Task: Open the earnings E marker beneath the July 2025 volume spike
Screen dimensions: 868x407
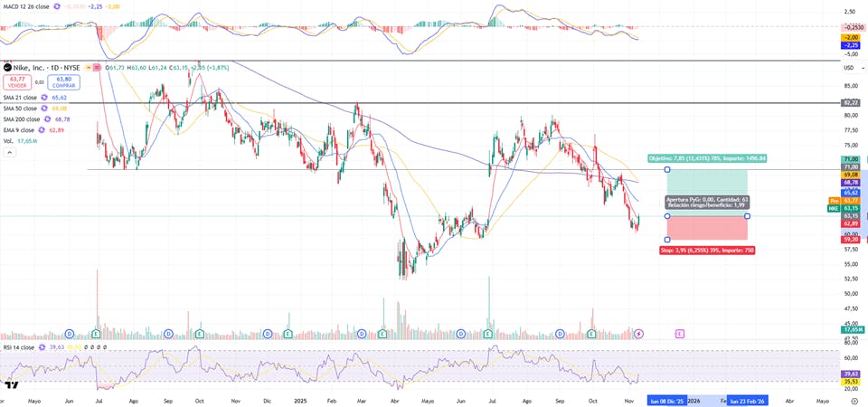Action: coord(487,334)
